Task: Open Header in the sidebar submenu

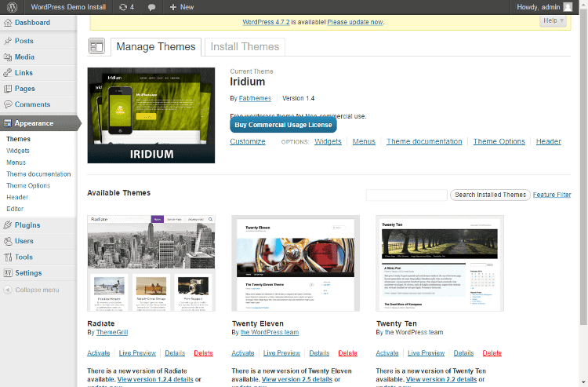Action: (x=17, y=198)
